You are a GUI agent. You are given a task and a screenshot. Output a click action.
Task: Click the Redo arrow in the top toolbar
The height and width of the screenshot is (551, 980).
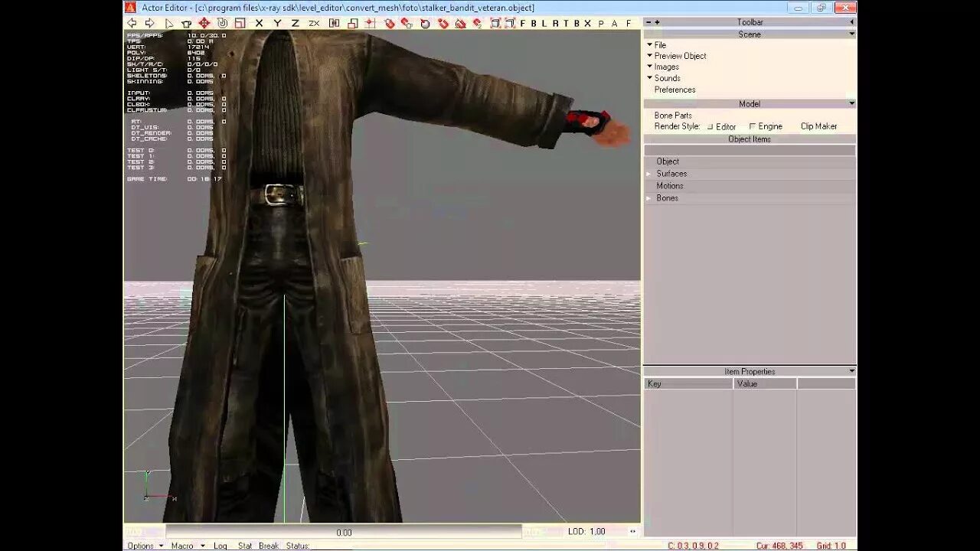(x=150, y=23)
